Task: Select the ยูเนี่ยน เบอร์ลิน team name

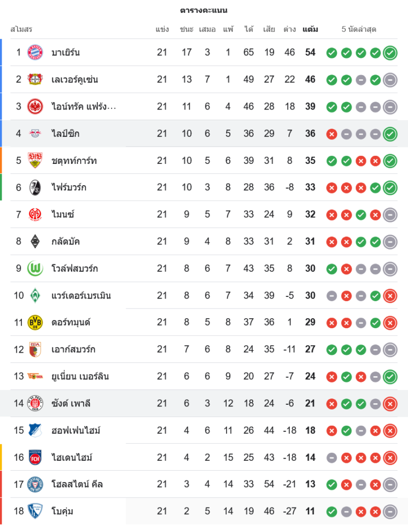Action: [80, 376]
